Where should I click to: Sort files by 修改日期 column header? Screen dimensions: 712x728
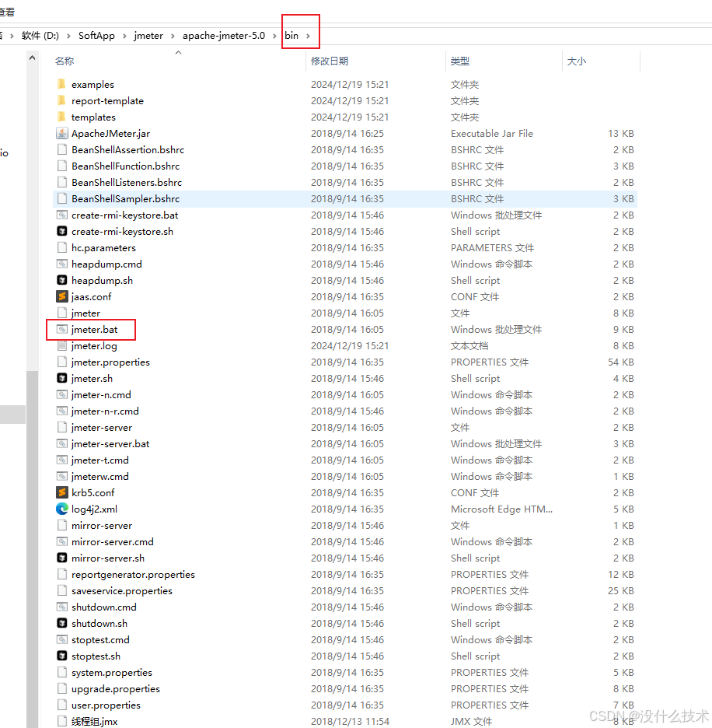coord(330,61)
